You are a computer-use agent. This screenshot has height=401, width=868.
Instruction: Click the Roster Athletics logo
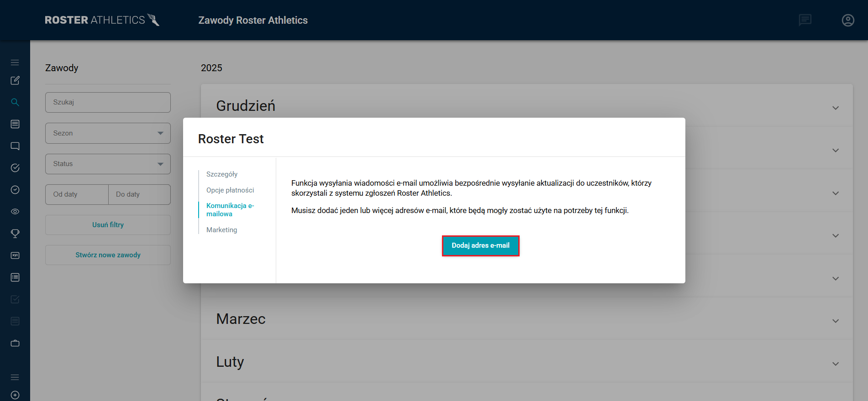[x=102, y=20]
